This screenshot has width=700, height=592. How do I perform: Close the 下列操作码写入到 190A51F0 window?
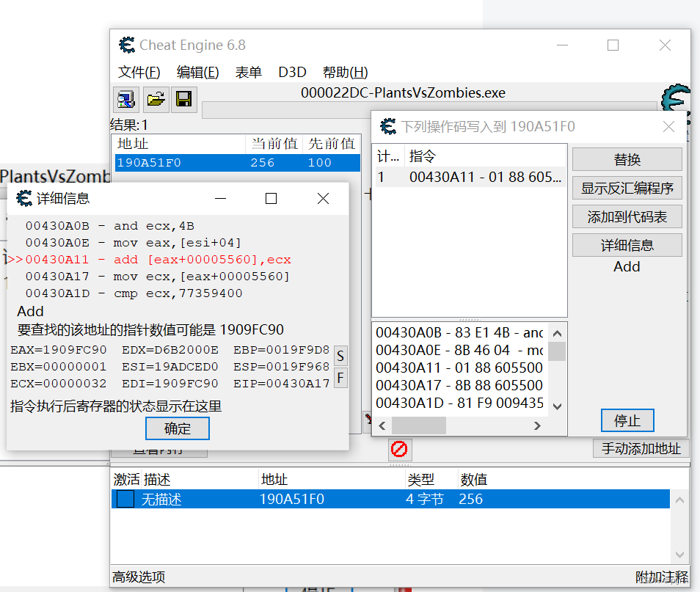point(668,127)
